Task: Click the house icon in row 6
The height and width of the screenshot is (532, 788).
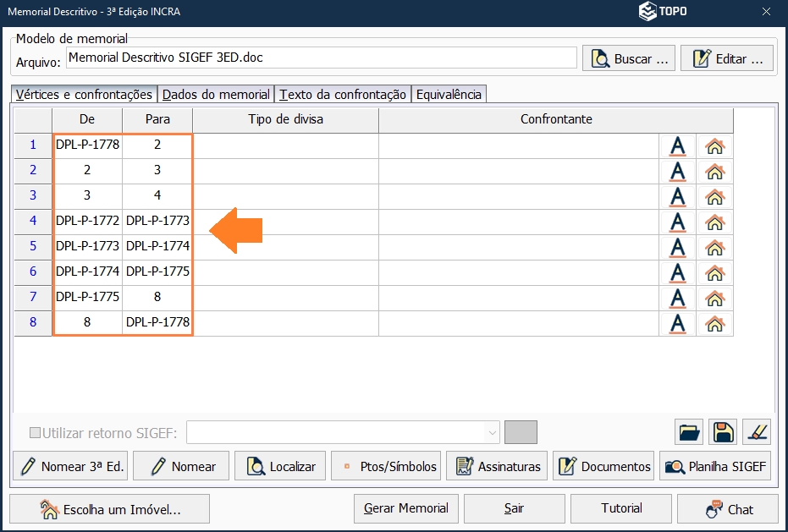Action: (x=714, y=273)
